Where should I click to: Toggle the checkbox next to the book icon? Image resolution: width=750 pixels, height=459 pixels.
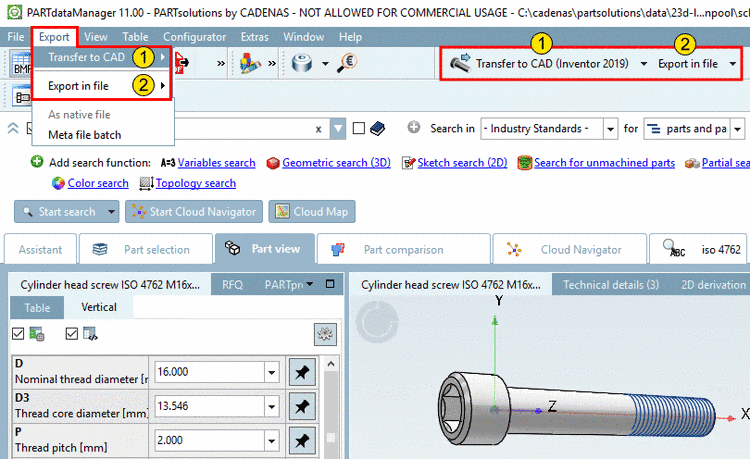tap(359, 128)
